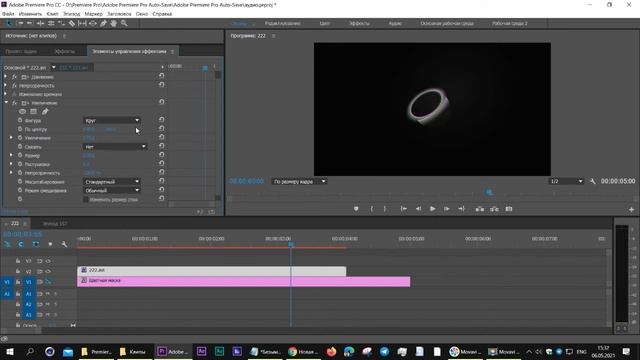Screen dimensions: 640x360
Task: Open timeline display settings wrench
Action: pos(64,244)
